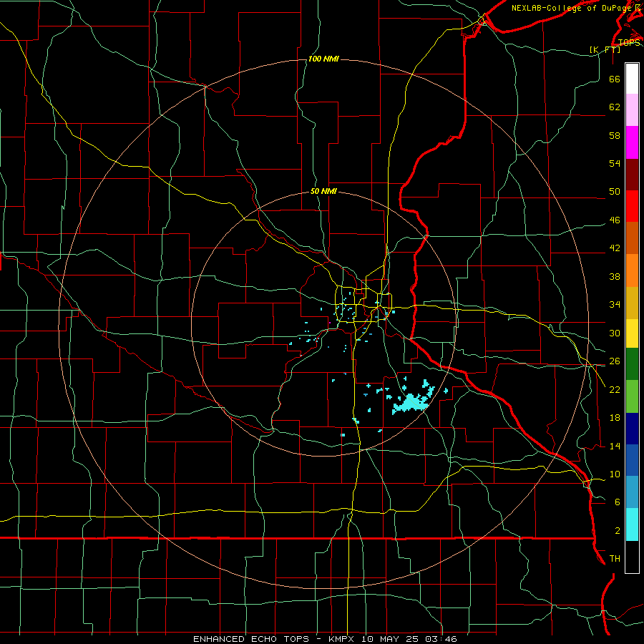Viewport: 644px width, 644px height.
Task: Select the navy blue legend swatch
Action: click(632, 429)
